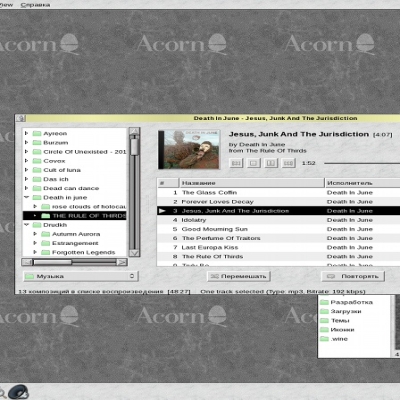This screenshot has width=400, height=400.
Task: Click the left arrow of the horizontal scrollbar
Action: click(27, 262)
